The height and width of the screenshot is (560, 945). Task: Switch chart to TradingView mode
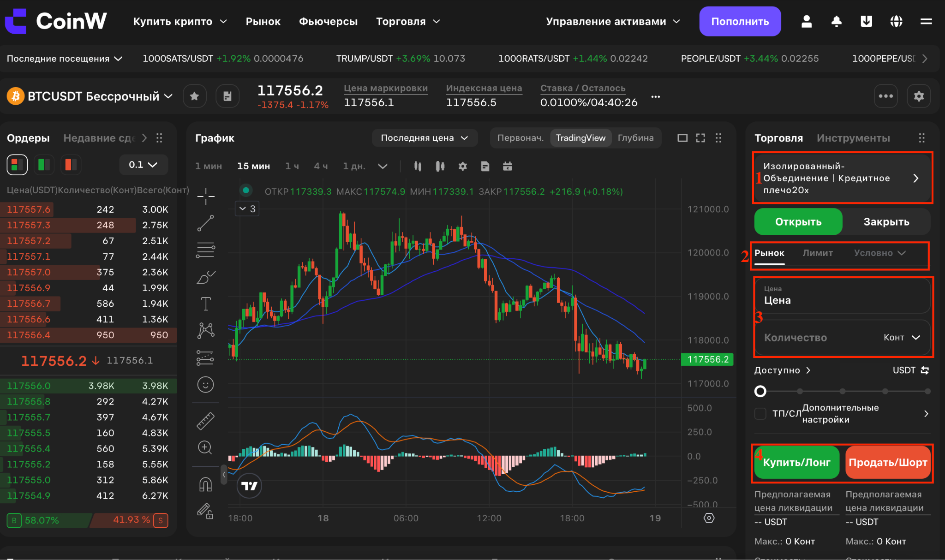tap(580, 138)
